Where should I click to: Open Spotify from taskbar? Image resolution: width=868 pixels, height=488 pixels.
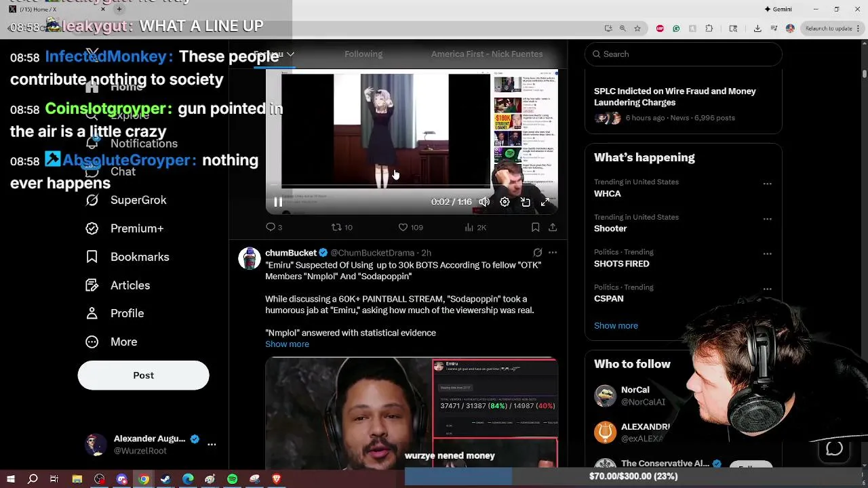click(x=233, y=479)
